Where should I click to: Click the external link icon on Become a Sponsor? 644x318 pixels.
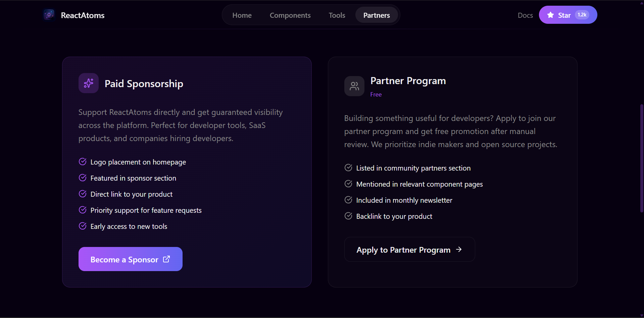(166, 259)
